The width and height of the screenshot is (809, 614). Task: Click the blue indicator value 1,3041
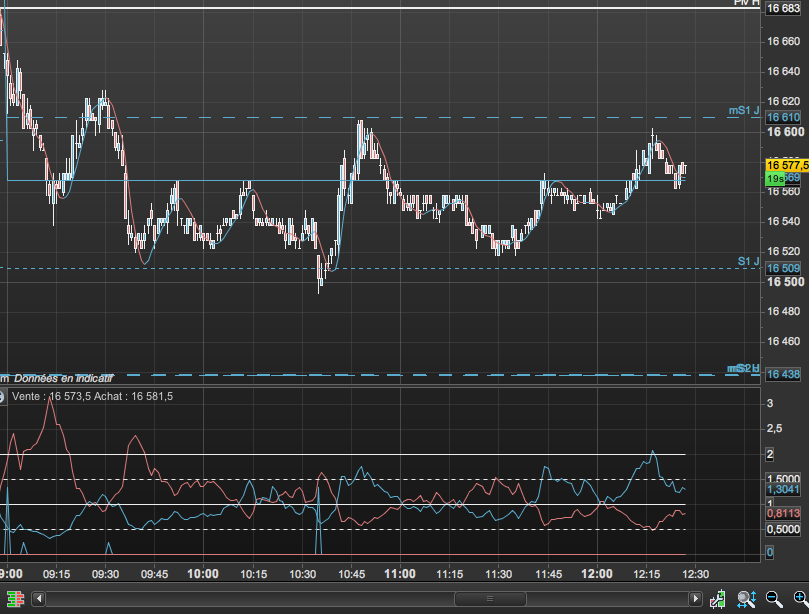pyautogui.click(x=783, y=489)
